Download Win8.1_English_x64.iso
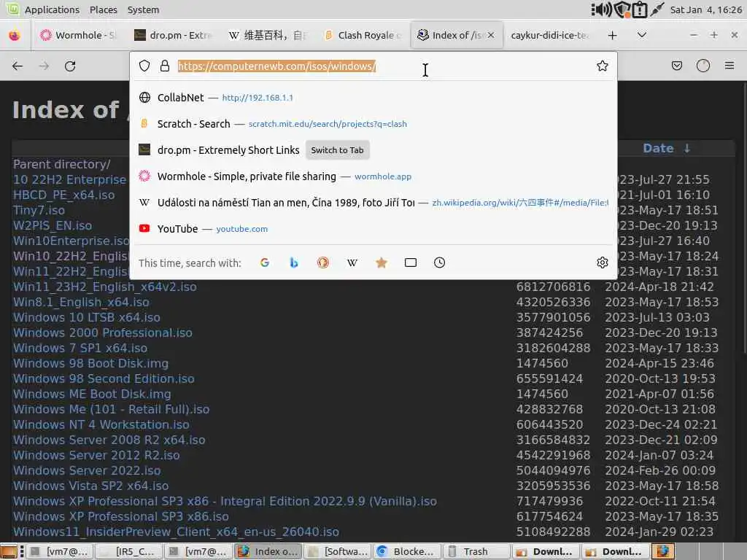This screenshot has height=560, width=747. click(x=81, y=302)
